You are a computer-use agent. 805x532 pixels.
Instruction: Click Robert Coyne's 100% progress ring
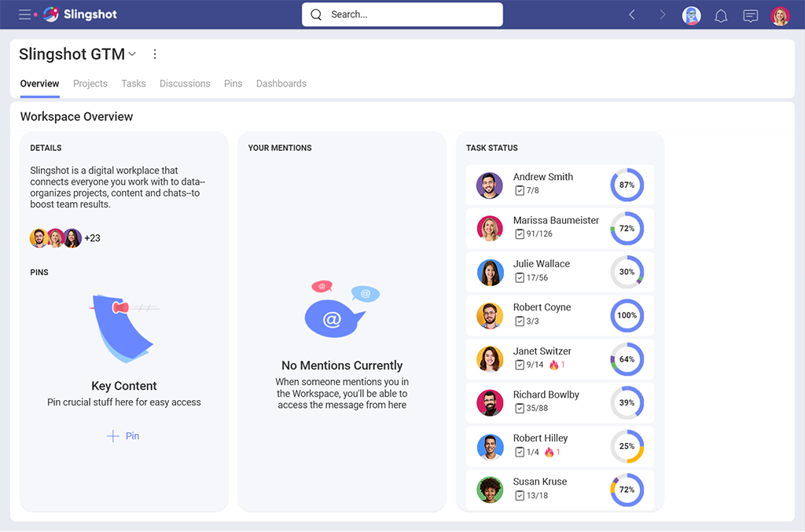coord(627,315)
